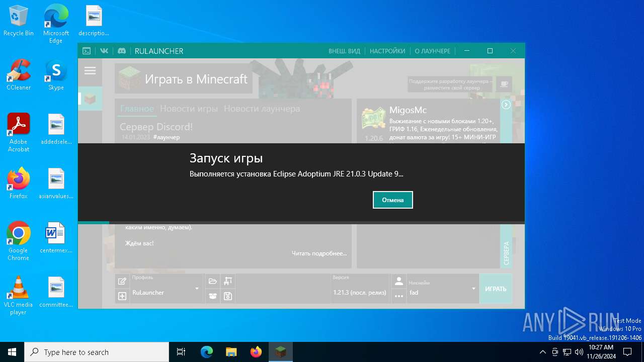Screen dimensions: 644x362
Task: Open the hamburger menu in sidebar
Action: 90,71
